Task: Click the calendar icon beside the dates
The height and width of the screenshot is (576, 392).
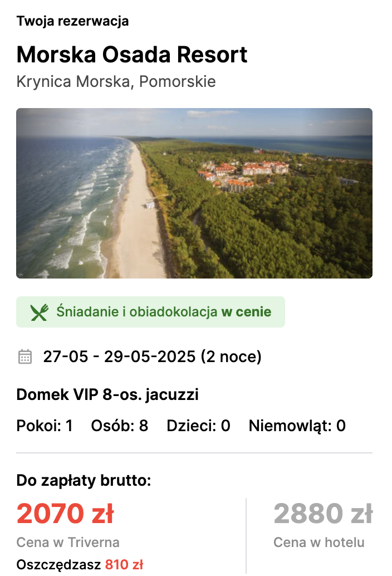Action: [25, 357]
